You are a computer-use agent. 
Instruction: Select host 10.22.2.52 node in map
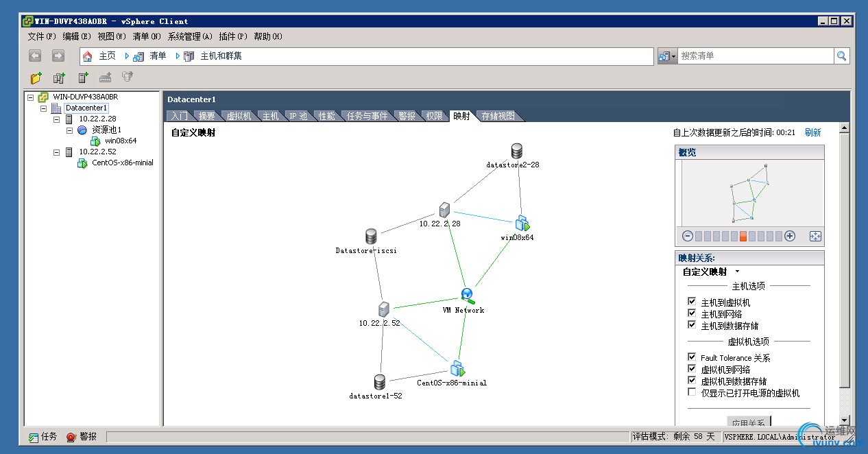tap(384, 309)
